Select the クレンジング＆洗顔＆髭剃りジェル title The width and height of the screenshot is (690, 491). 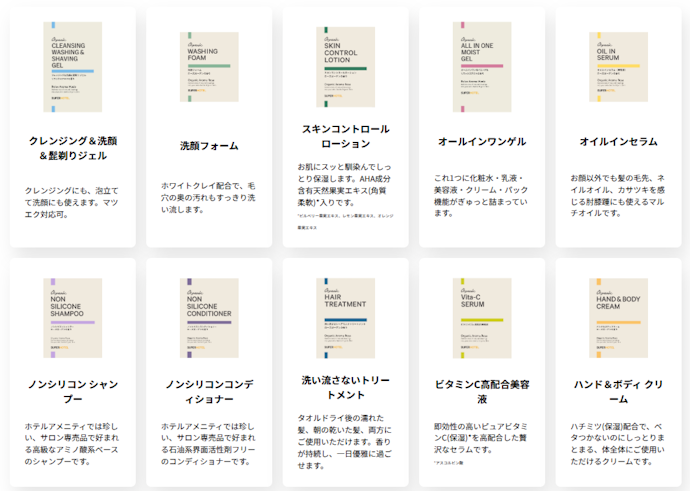tap(73, 148)
